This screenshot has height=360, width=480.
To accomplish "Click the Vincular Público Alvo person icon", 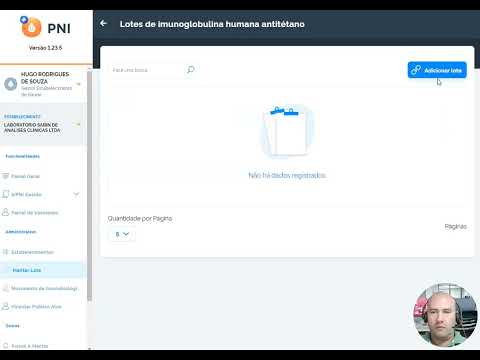I will (5, 306).
